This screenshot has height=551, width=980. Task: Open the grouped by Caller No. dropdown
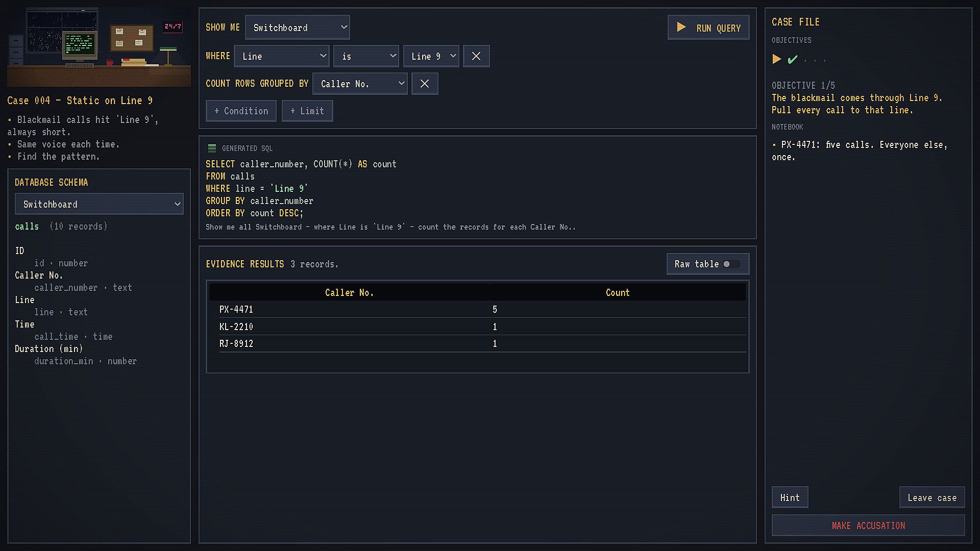pos(360,84)
